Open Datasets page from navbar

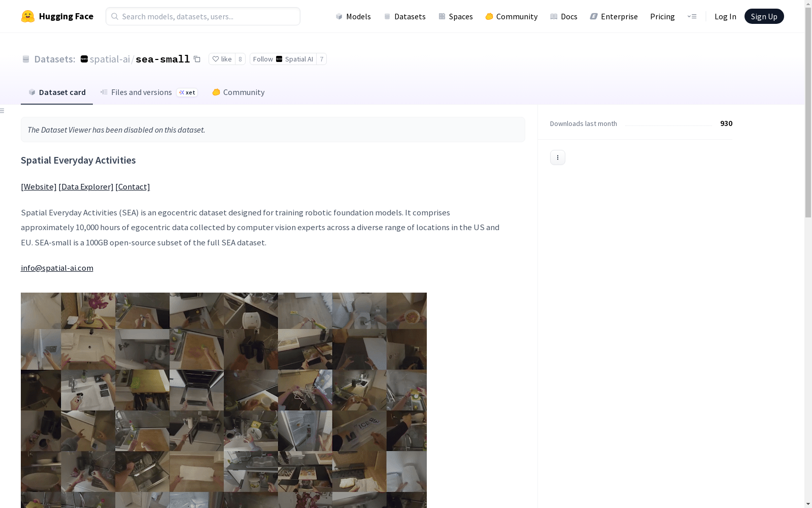(x=404, y=16)
